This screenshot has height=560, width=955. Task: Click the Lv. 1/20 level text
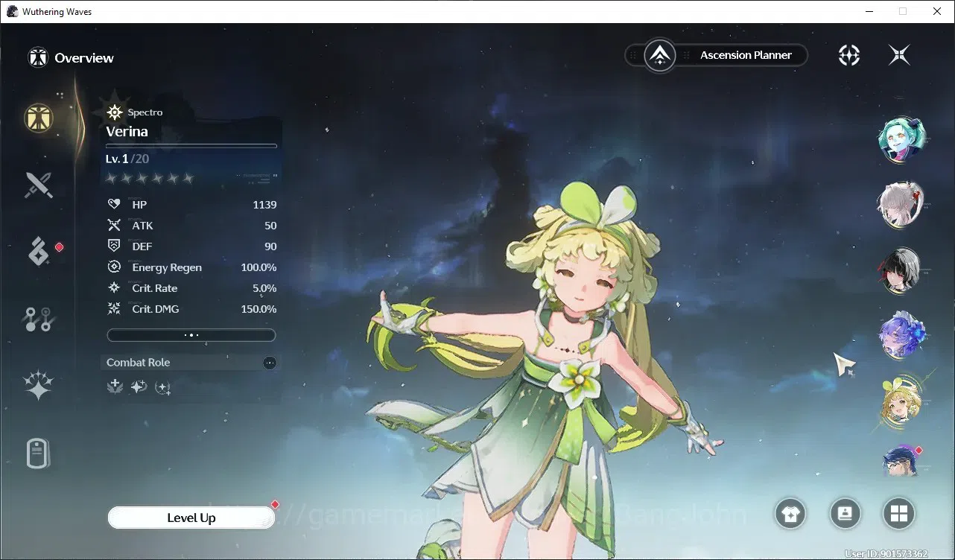tap(127, 159)
